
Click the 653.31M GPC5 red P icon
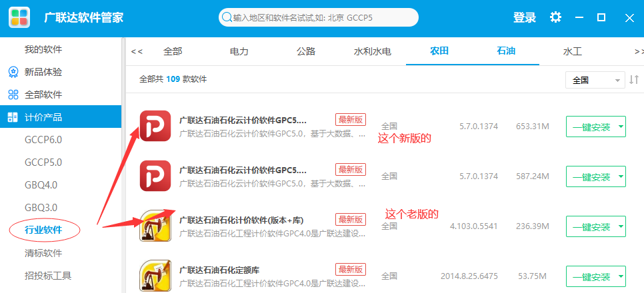[155, 126]
